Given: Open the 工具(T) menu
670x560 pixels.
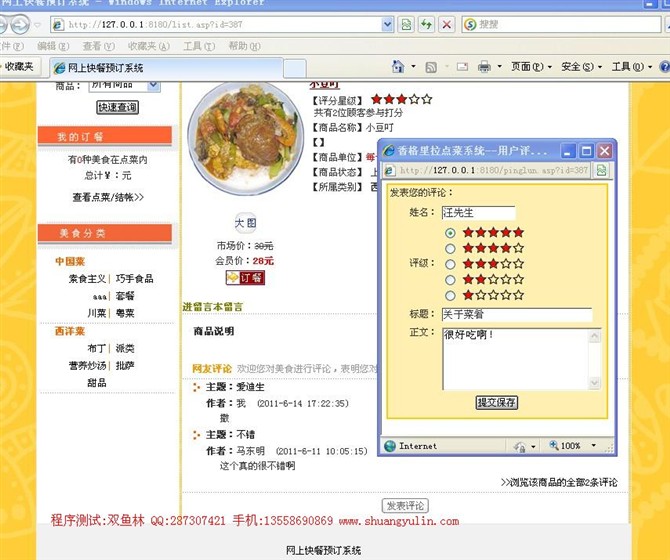Looking at the screenshot, I should pyautogui.click(x=199, y=46).
